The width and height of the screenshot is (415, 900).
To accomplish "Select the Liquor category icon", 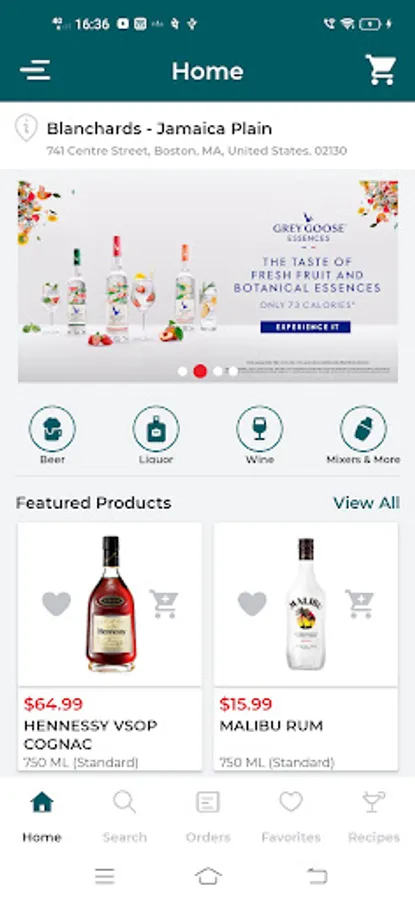I will [156, 429].
